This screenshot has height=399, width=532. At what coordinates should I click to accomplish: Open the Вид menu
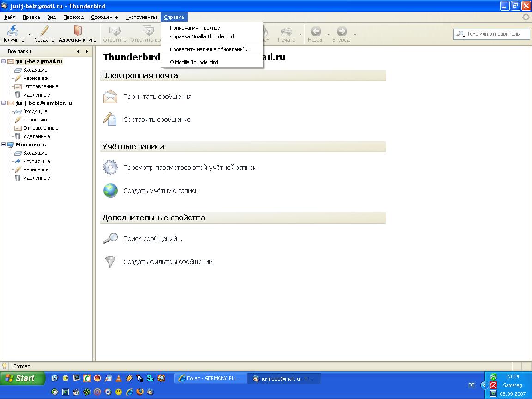pos(51,17)
